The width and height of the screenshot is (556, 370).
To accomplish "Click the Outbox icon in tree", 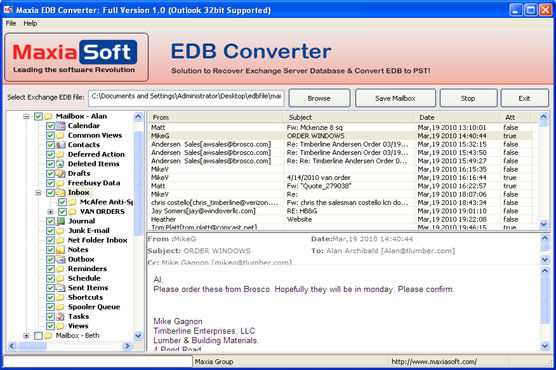I will coord(61,260).
